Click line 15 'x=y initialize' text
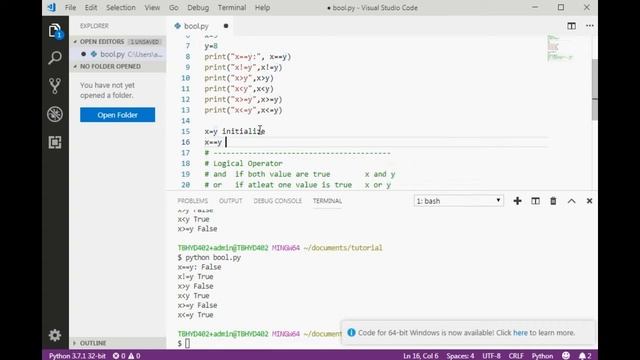This screenshot has height=360, width=640. 235,131
